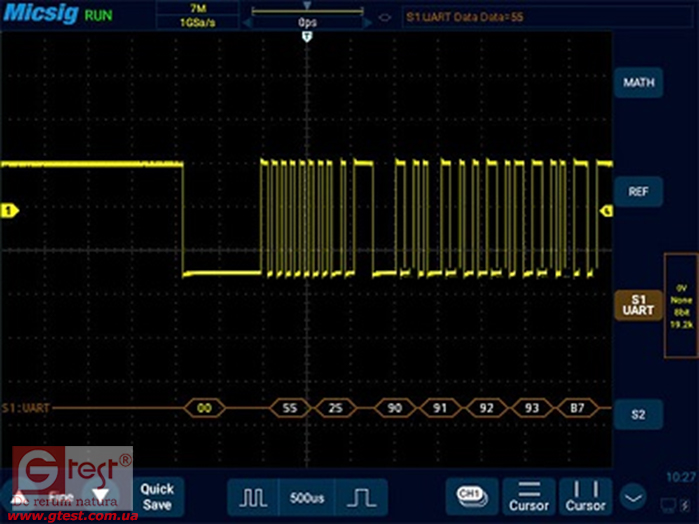The height and width of the screenshot is (524, 699).
Task: Click the trigger level arrow on right edge
Action: pyautogui.click(x=606, y=211)
